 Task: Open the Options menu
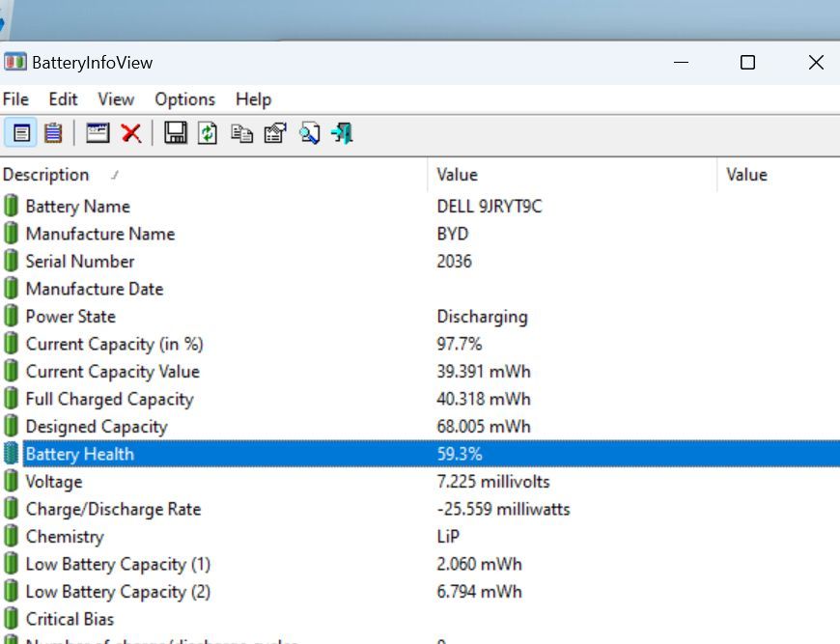pos(184,99)
